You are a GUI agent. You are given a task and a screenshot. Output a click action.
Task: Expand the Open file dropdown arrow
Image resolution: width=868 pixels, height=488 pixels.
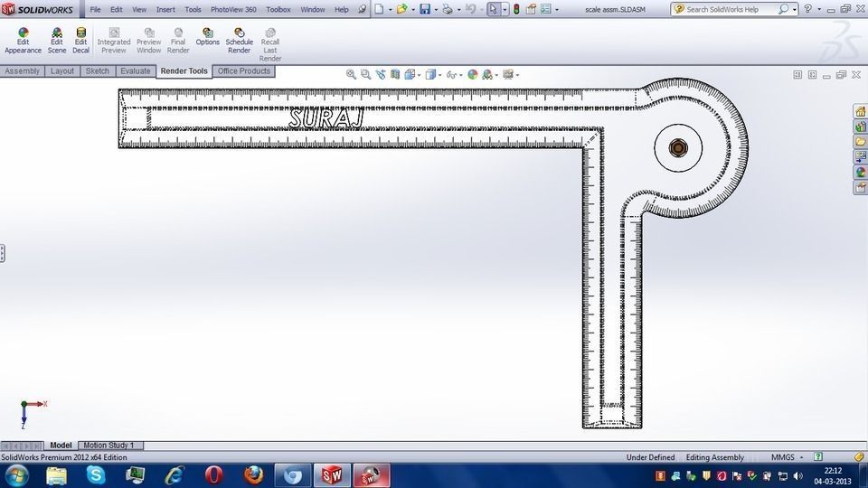(x=413, y=9)
